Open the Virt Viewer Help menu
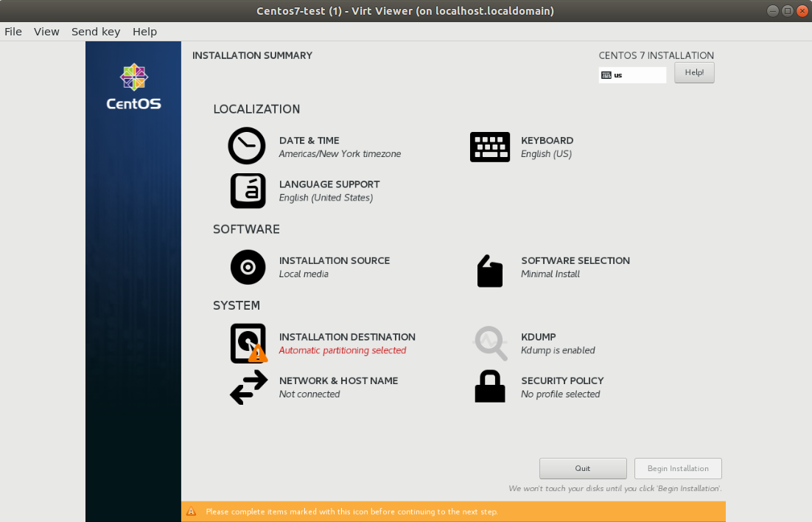Viewport: 812px width, 522px height. (x=144, y=32)
